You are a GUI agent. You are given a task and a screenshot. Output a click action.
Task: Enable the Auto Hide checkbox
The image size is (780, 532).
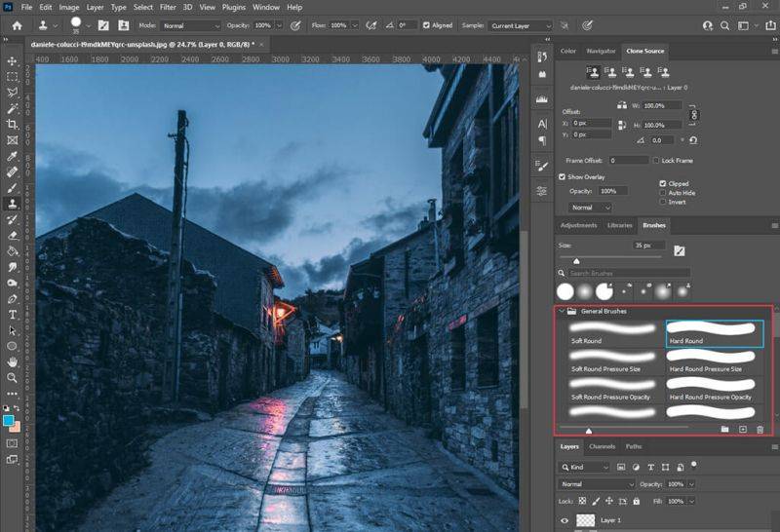[664, 193]
